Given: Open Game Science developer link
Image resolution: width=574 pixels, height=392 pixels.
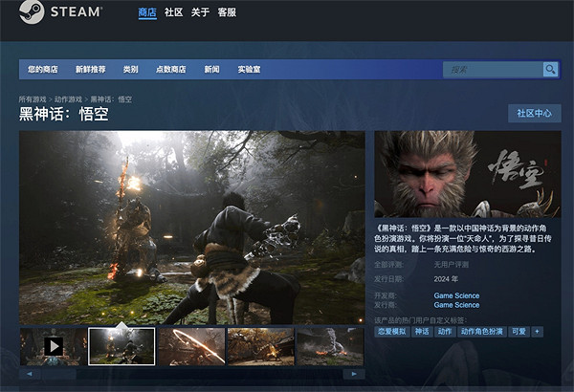Looking at the screenshot, I should pos(456,295).
